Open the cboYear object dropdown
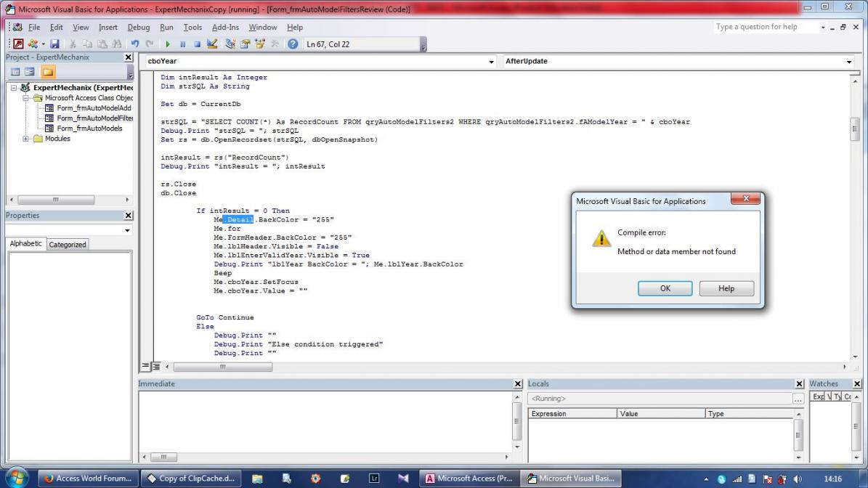Viewport: 868px width, 488px height. 491,62
